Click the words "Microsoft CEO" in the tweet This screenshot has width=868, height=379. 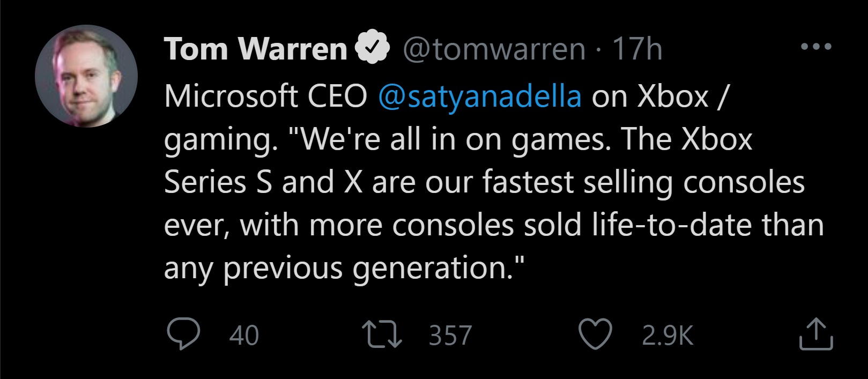(265, 96)
